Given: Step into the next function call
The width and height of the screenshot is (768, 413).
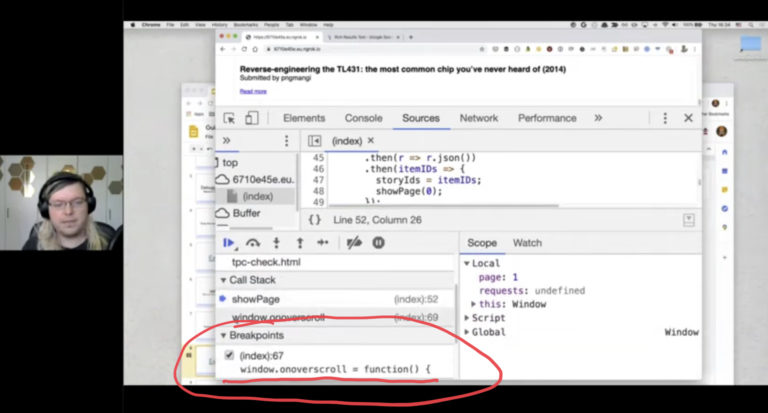Looking at the screenshot, I should click(277, 242).
